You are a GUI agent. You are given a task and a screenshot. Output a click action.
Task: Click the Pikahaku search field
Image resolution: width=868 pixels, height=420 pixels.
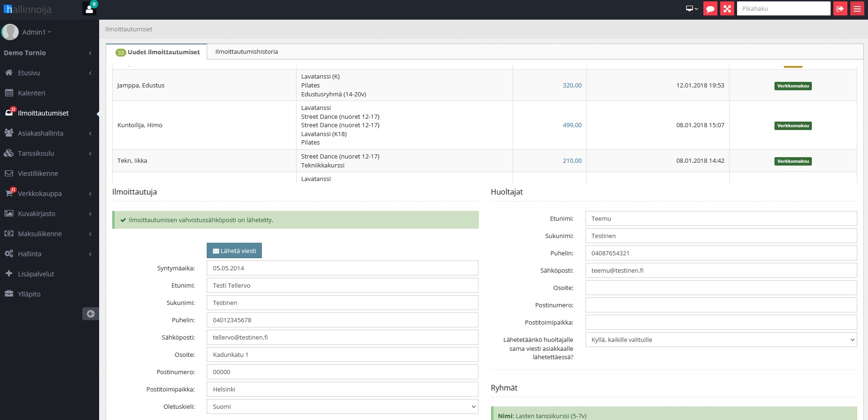point(783,8)
